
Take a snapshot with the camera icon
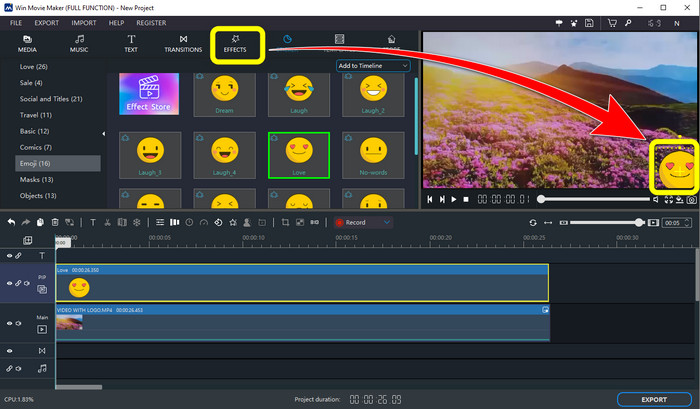(x=691, y=199)
